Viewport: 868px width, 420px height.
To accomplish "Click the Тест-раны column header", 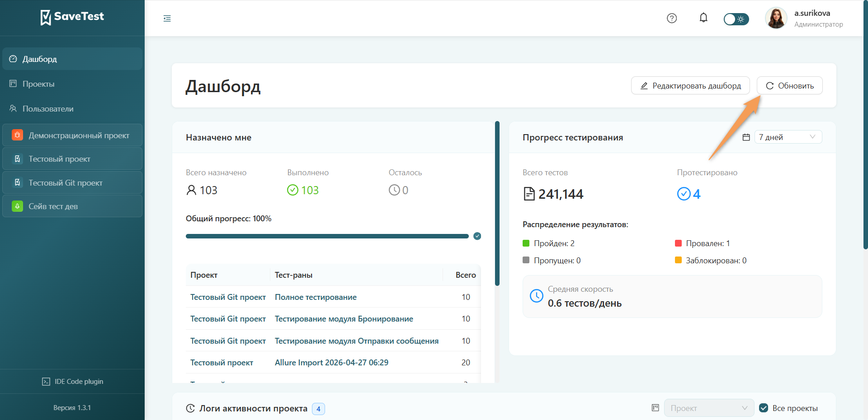I will [x=356, y=275].
